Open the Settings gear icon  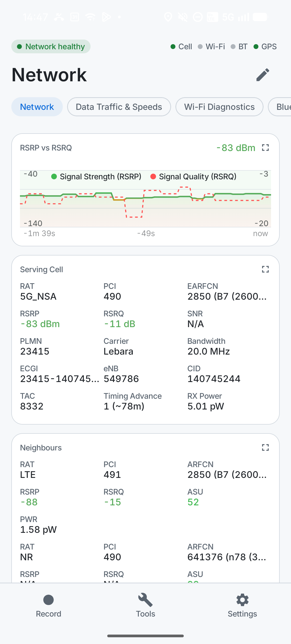click(x=242, y=600)
